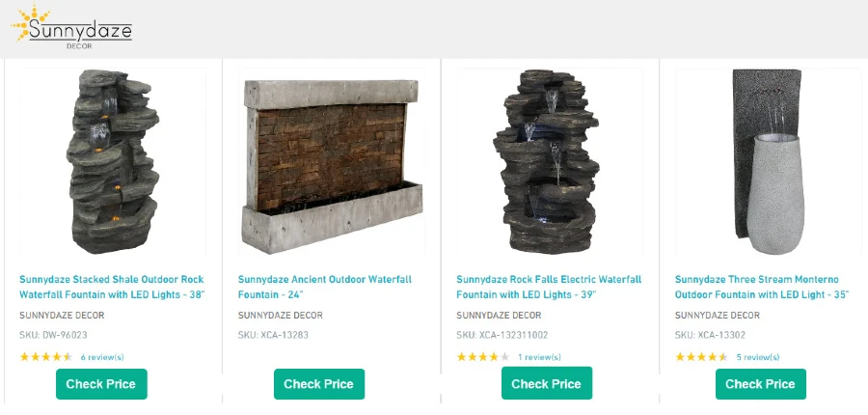
Task: Click star rating under SKU DW-96023
Action: [x=46, y=357]
